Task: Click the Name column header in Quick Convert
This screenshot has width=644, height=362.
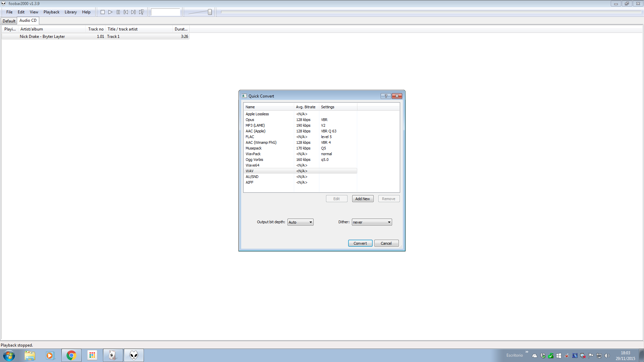Action: point(269,107)
